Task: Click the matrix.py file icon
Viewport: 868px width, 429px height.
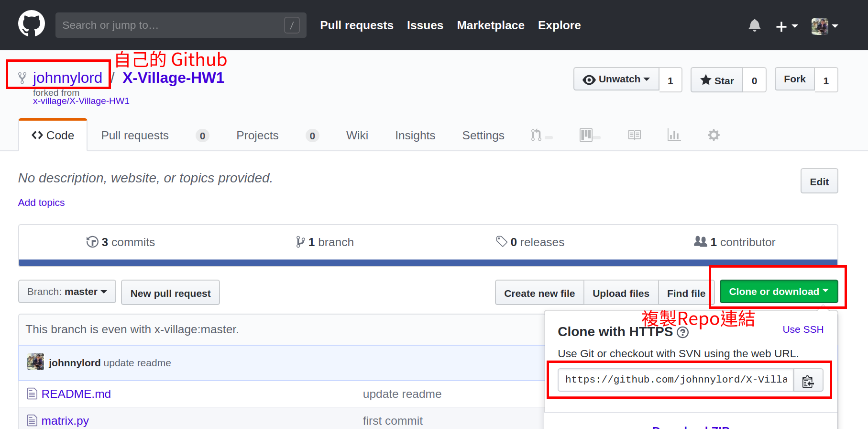Action: [x=32, y=420]
